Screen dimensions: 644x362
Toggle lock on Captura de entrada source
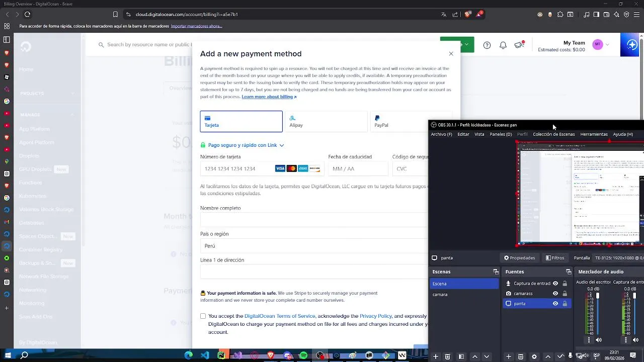point(565,284)
